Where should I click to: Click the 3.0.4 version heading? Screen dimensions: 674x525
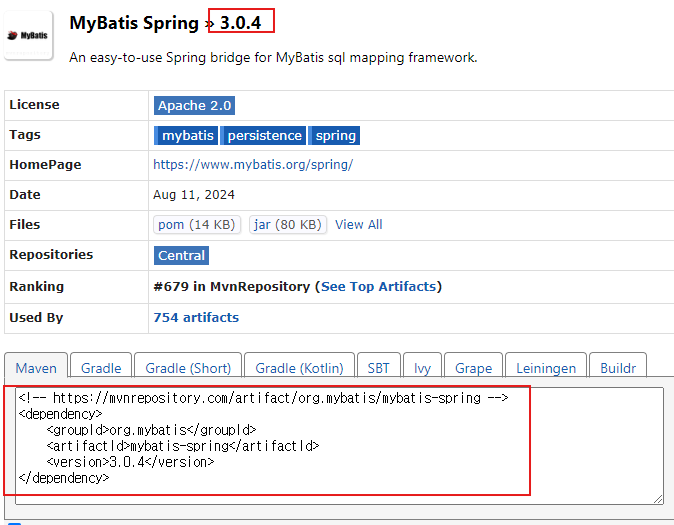240,23
